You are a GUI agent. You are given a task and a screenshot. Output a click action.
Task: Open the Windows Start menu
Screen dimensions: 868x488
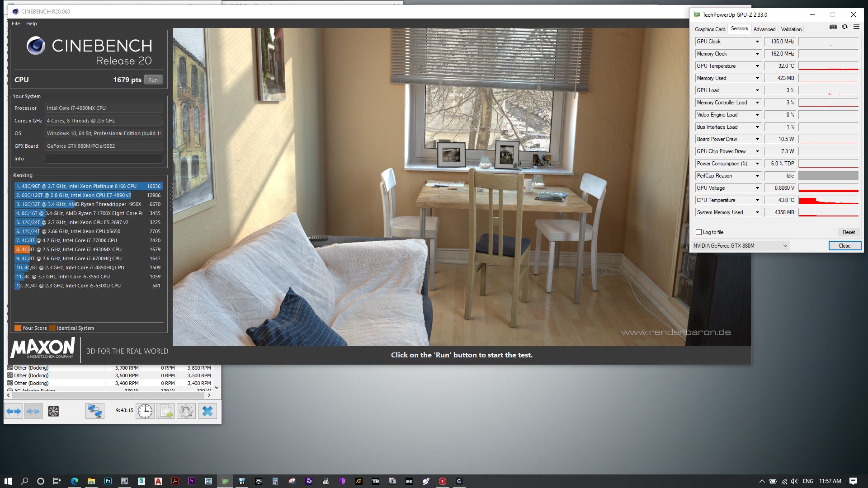coord(8,481)
